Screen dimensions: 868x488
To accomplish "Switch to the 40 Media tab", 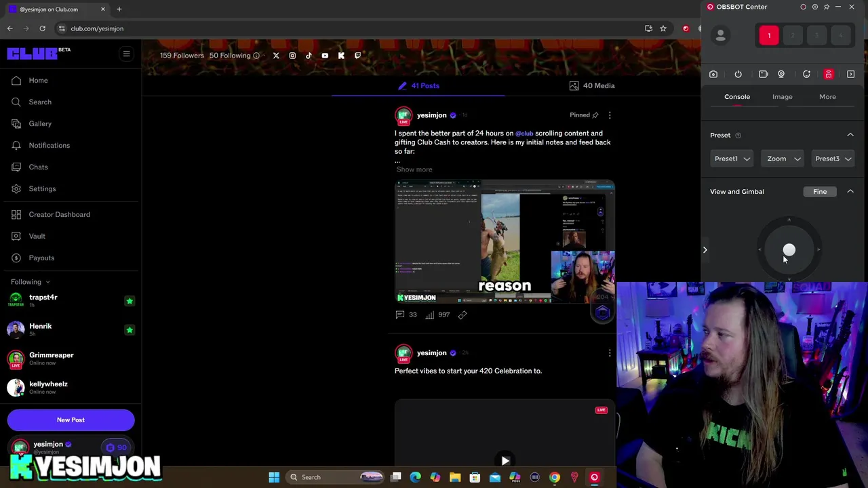I will point(592,86).
